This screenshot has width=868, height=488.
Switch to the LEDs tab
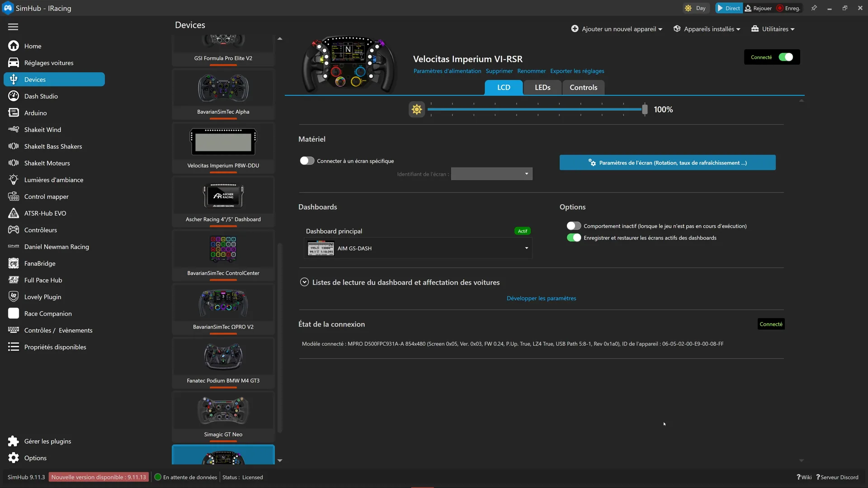pos(542,88)
